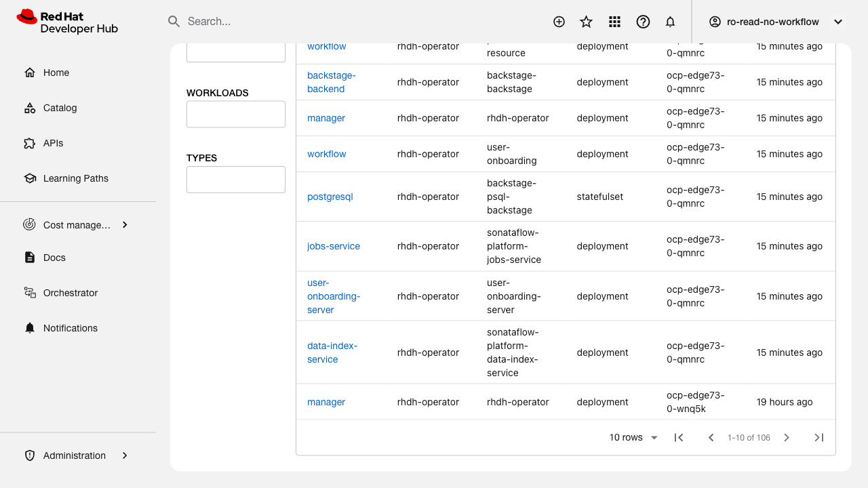Click the WORKLOADS filter input field

click(x=236, y=115)
